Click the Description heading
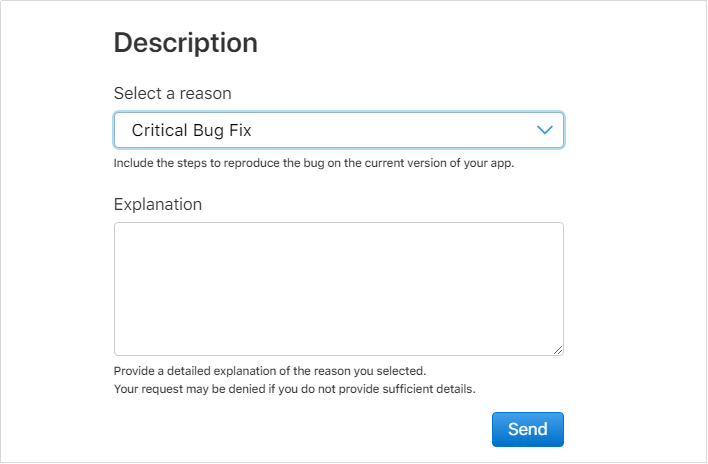This screenshot has height=464, width=708. click(186, 42)
